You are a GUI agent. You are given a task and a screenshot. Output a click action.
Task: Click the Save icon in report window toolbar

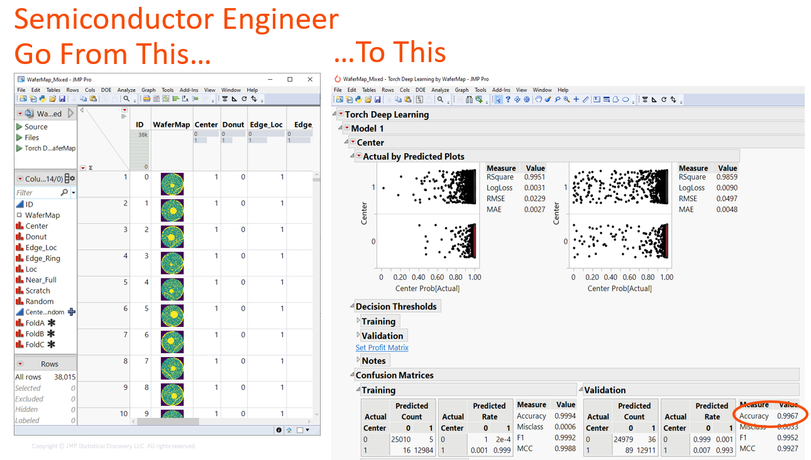click(378, 99)
